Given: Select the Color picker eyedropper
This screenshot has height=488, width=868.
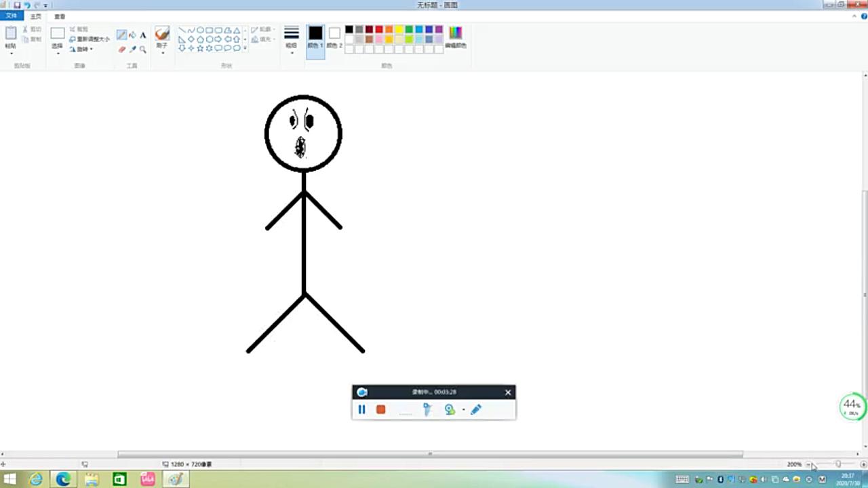Looking at the screenshot, I should coord(132,49).
